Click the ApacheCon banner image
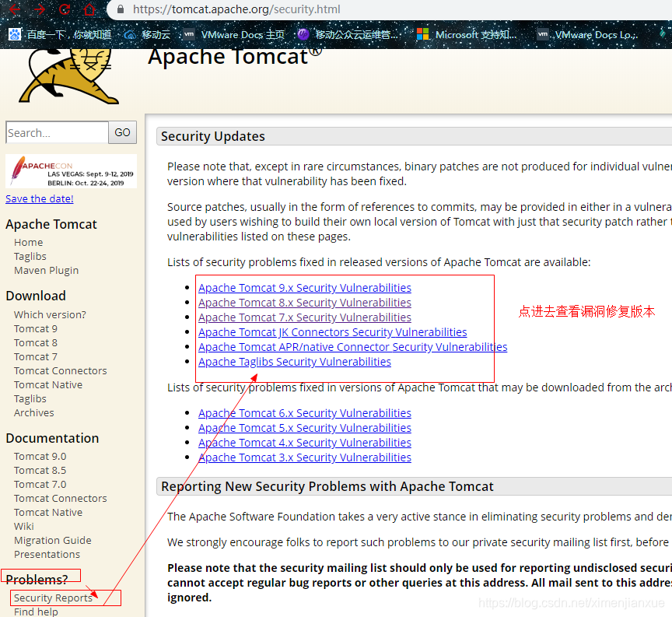 [71, 171]
